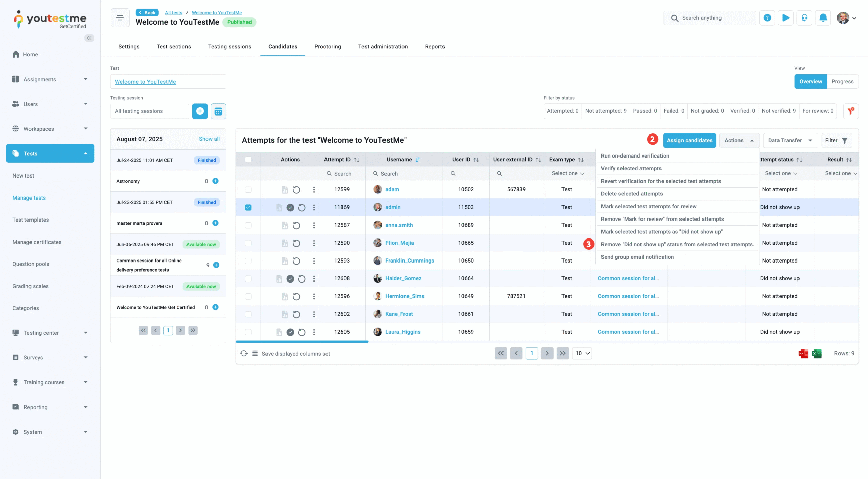Viewport: 868px width, 479px height.
Task: Uncheck the admin row checkbox
Action: [248, 207]
